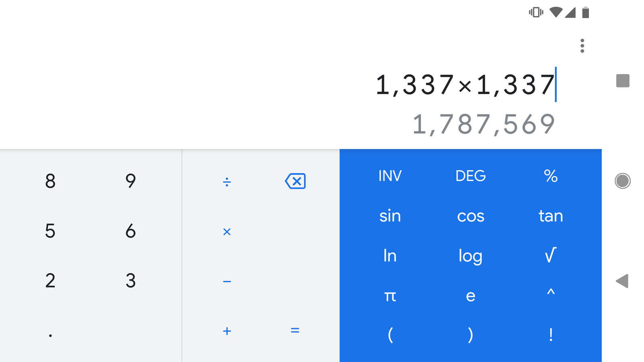
Task: Tap the Wi-Fi status icon
Action: pos(556,12)
